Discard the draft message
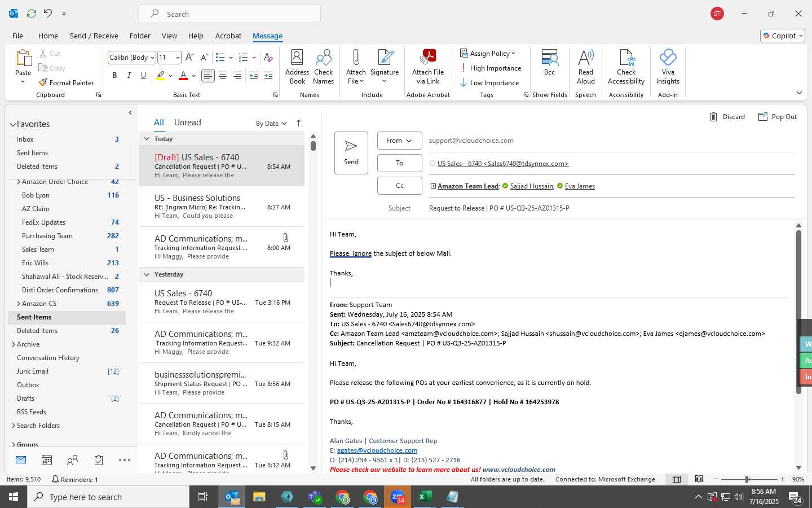 (x=727, y=117)
